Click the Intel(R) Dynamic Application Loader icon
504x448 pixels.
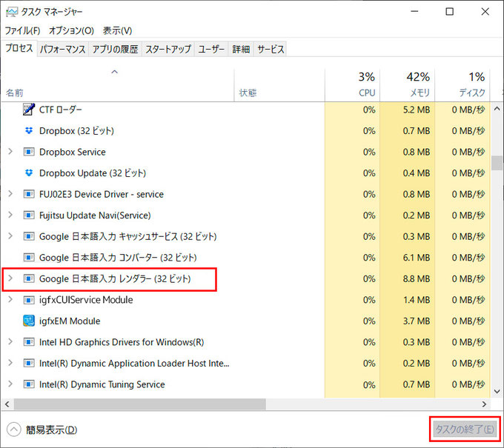pos(29,364)
